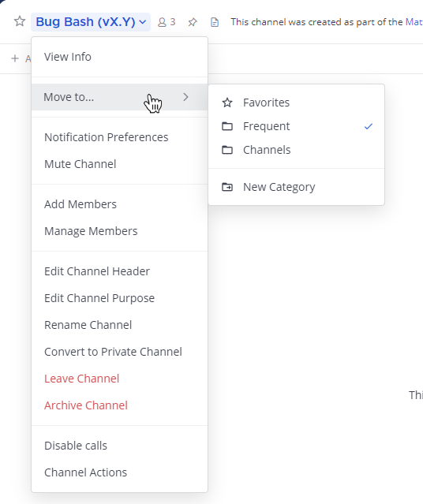Screen dimensions: 423x504
Task: Move channel to Channels category
Action: (x=296, y=150)
